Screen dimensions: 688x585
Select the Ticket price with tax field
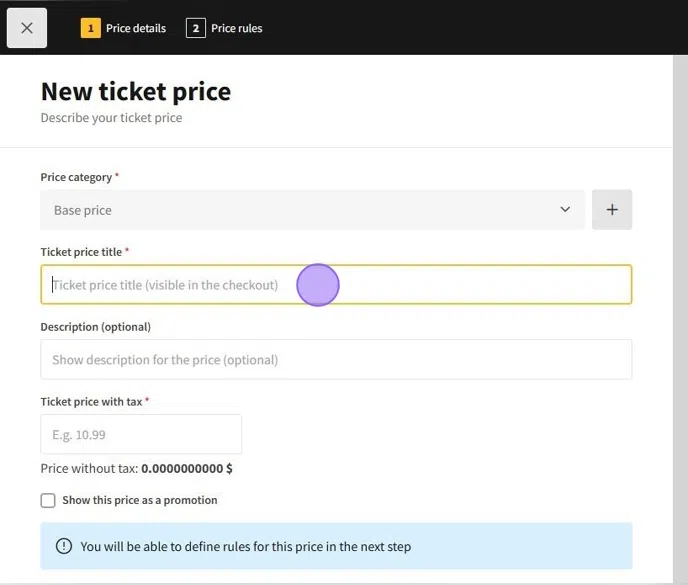[x=141, y=435]
